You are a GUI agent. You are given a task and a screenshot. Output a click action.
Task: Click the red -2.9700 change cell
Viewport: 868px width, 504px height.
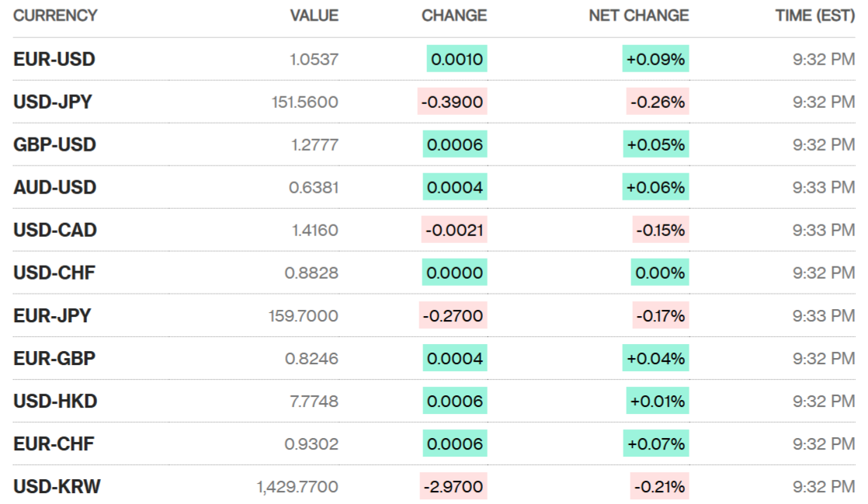453,487
